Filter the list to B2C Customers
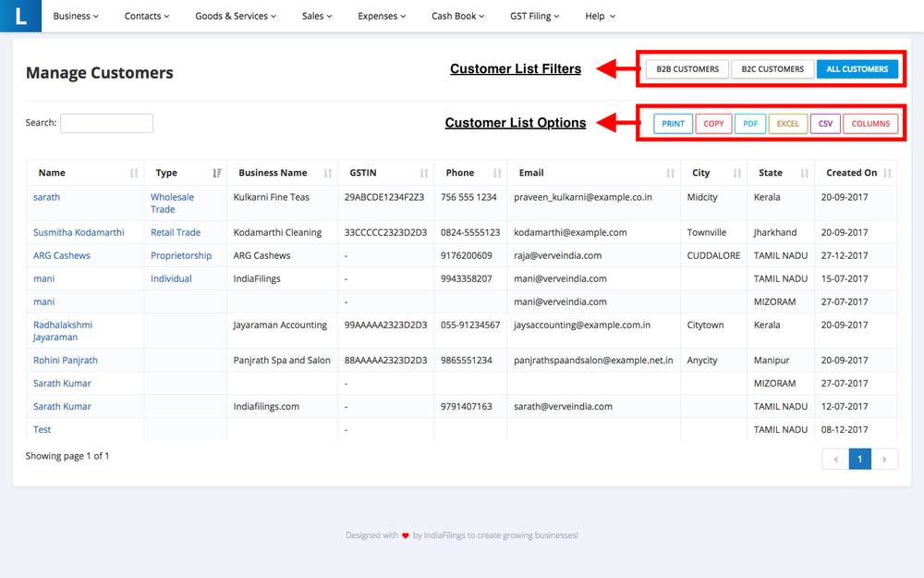 coord(772,68)
